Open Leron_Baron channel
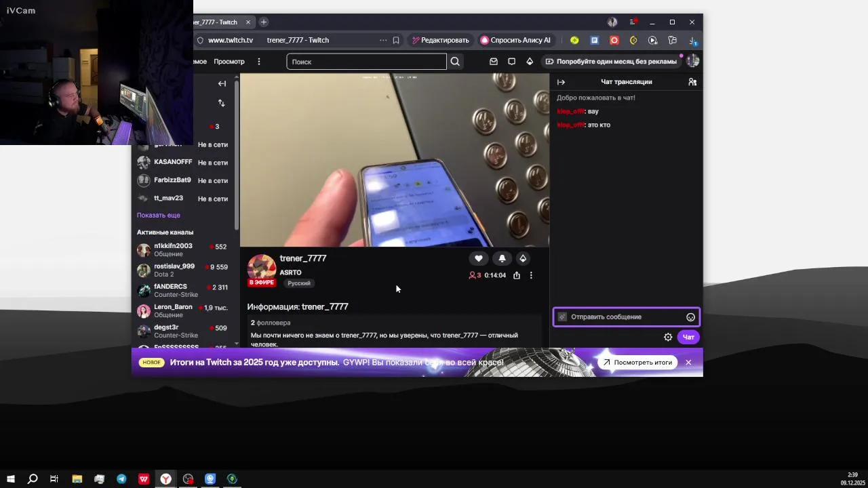Image resolution: width=868 pixels, height=488 pixels. click(182, 310)
